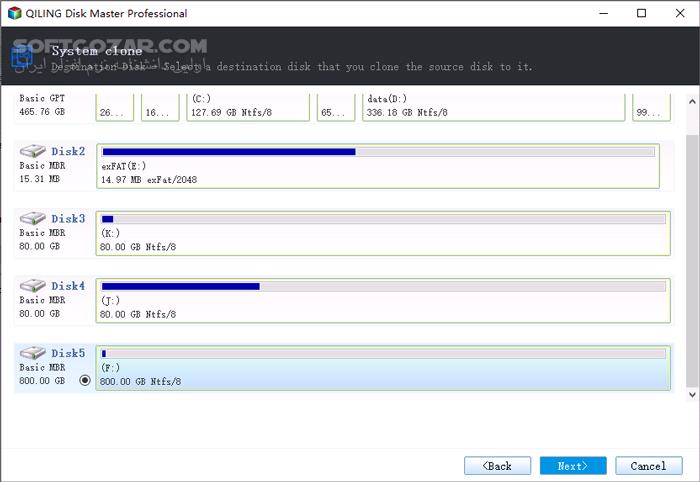Click the Disk3 label text

tap(68, 219)
